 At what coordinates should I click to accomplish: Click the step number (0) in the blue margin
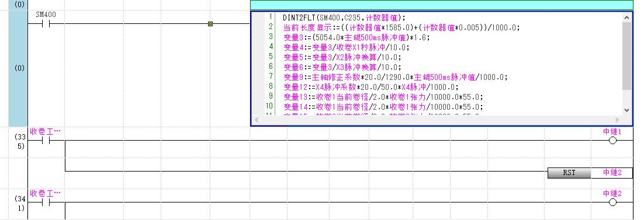pos(19,68)
